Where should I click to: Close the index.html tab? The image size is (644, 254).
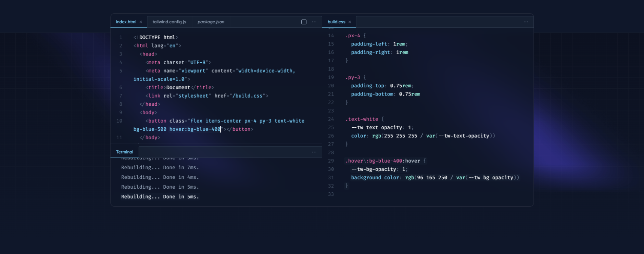pos(141,22)
